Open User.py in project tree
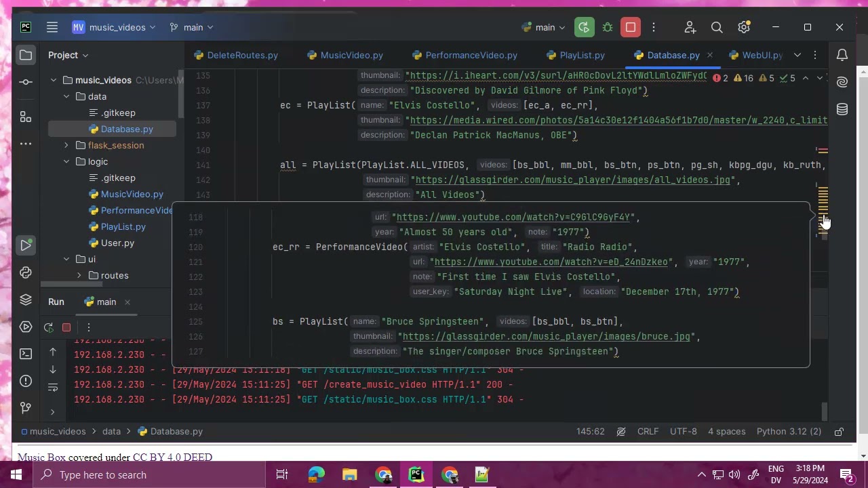This screenshot has height=488, width=868. 117,243
